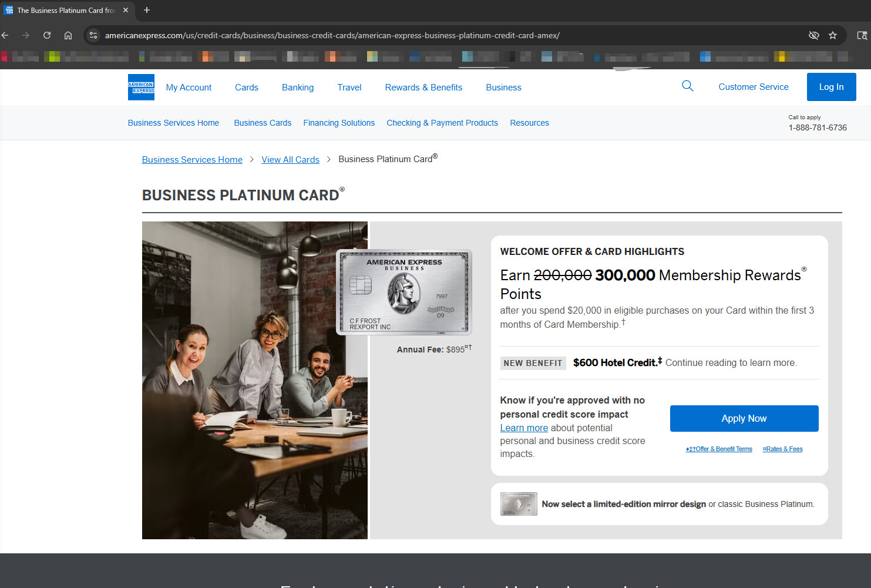Reload the page with the refresh icon
This screenshot has height=588, width=871.
point(47,35)
